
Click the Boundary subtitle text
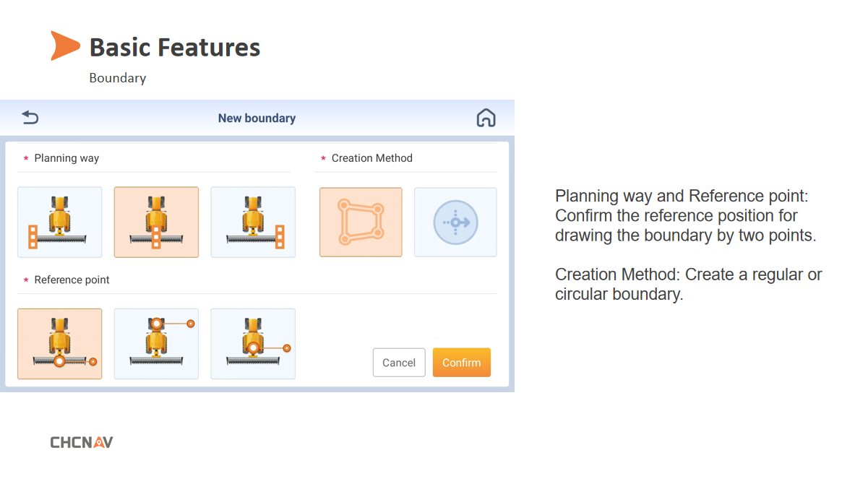coord(118,78)
